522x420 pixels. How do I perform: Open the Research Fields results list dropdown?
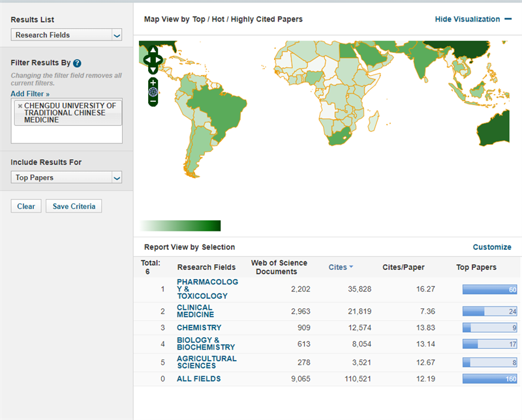click(x=117, y=35)
